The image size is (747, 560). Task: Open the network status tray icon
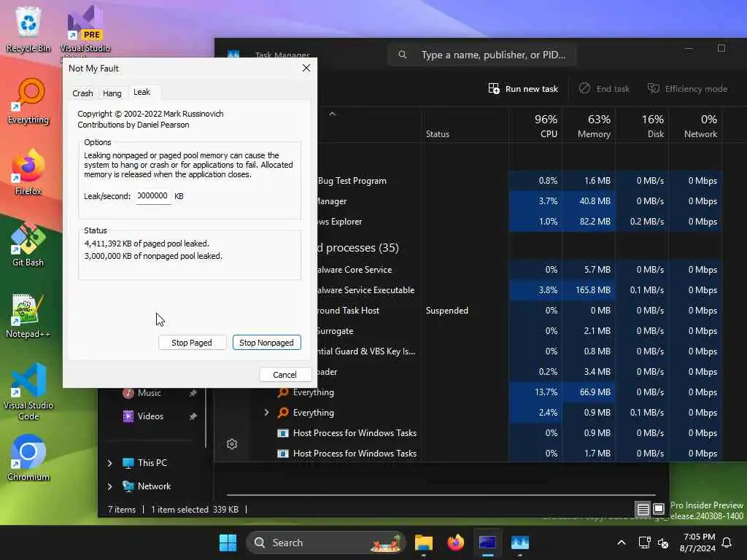click(x=644, y=542)
